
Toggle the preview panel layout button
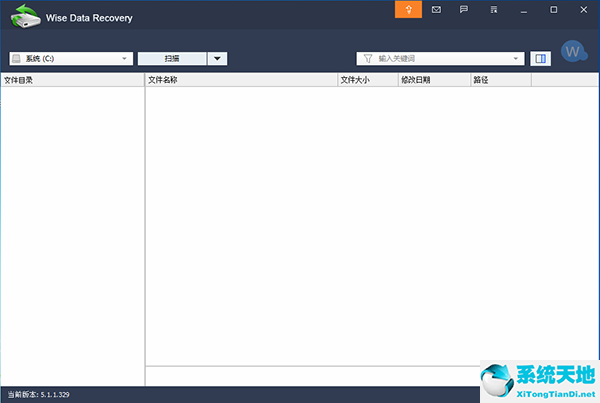(541, 59)
